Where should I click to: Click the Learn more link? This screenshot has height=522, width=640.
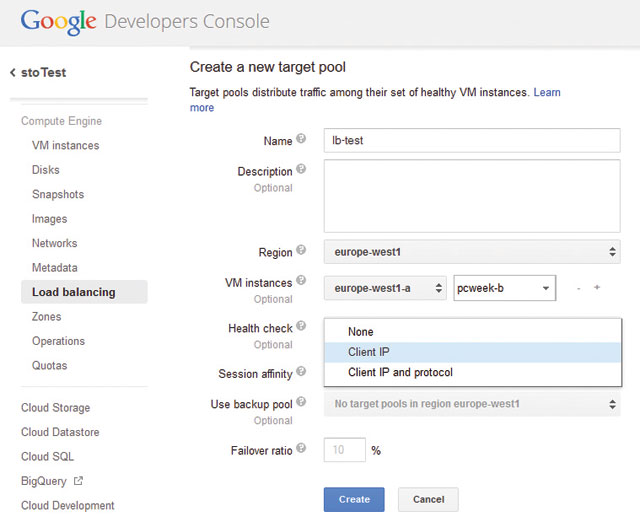tap(547, 93)
